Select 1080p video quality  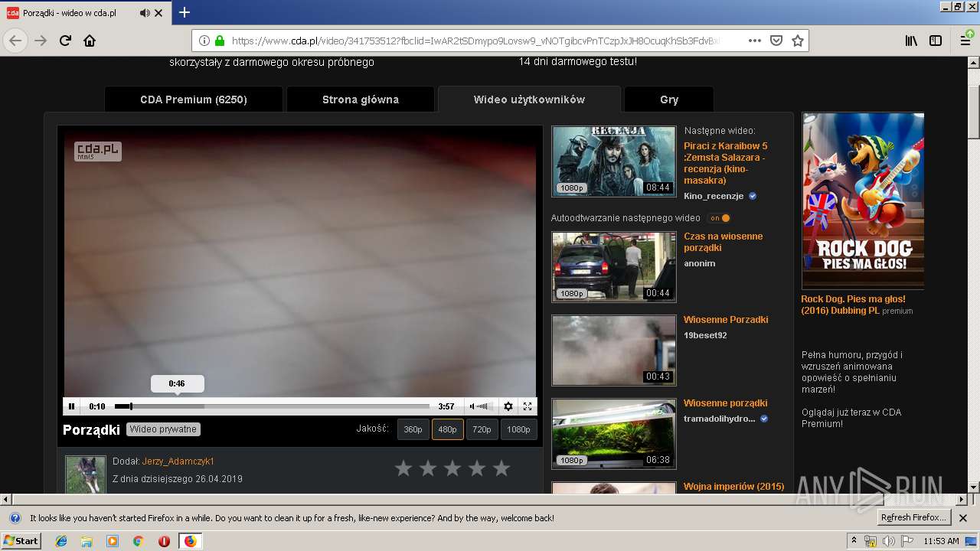(x=518, y=429)
